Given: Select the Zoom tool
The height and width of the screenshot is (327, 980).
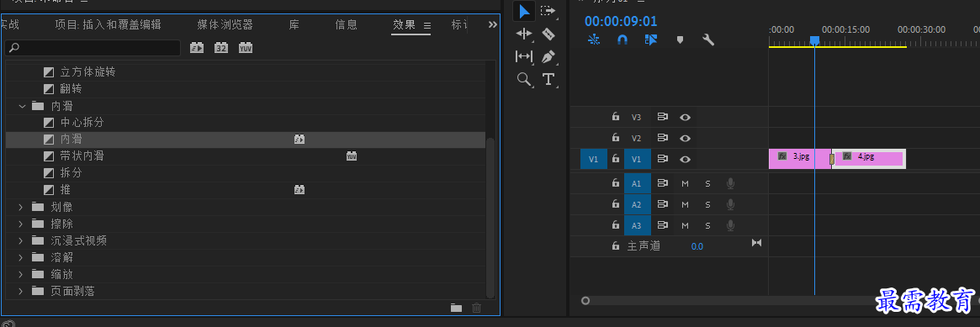Looking at the screenshot, I should point(524,79).
